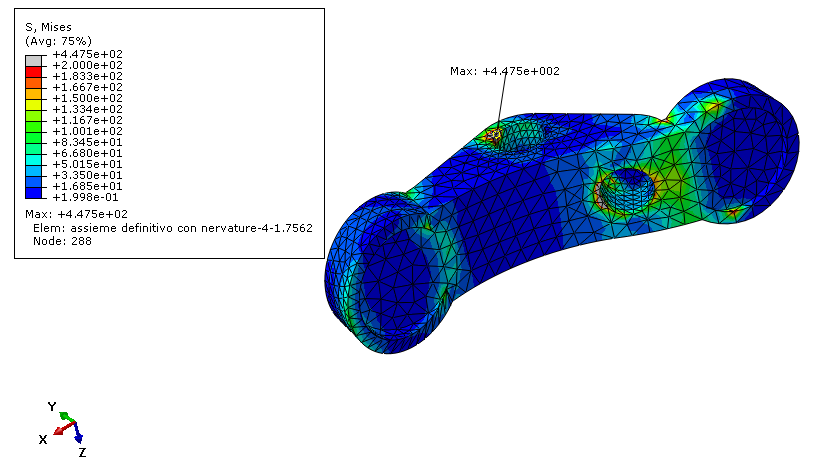The height and width of the screenshot is (464, 818).
Task: Click the legend value +1.167e+02
Action: (x=87, y=120)
